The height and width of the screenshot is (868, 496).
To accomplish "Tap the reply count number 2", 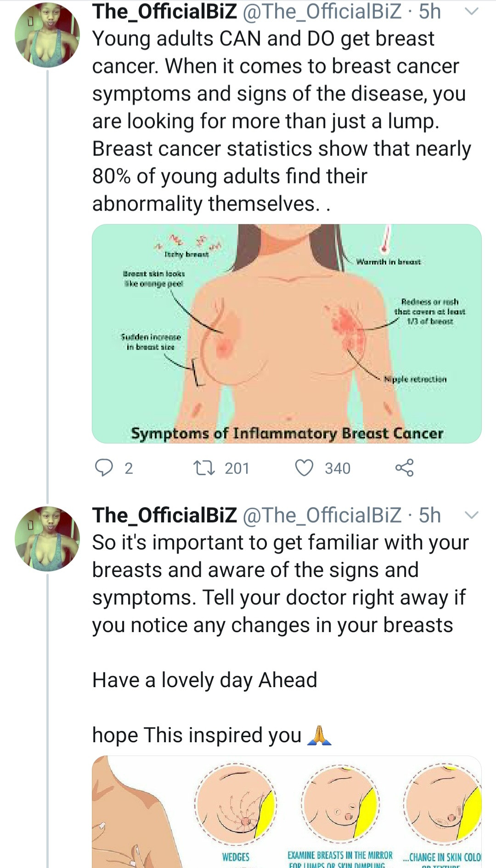I will point(129,468).
